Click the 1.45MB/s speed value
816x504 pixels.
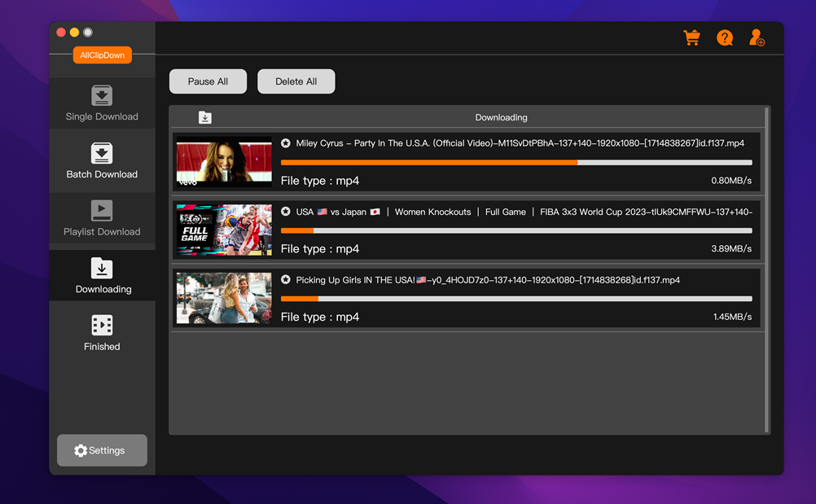[x=732, y=317]
